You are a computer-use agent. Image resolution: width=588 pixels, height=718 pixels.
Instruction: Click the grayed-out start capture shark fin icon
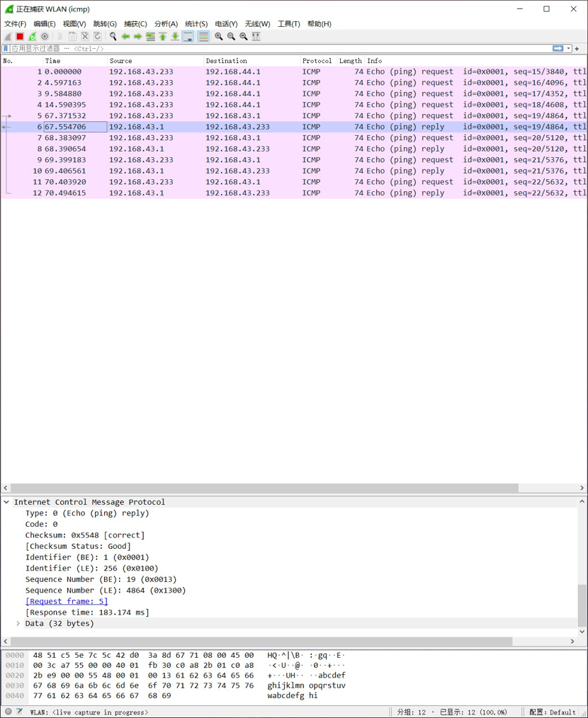tap(7, 37)
